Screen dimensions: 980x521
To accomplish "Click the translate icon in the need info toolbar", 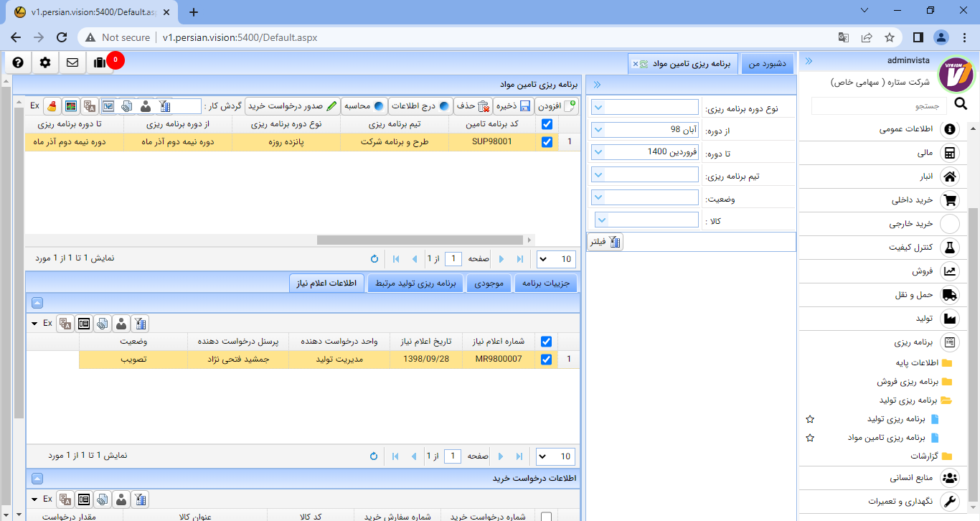I will point(65,323).
